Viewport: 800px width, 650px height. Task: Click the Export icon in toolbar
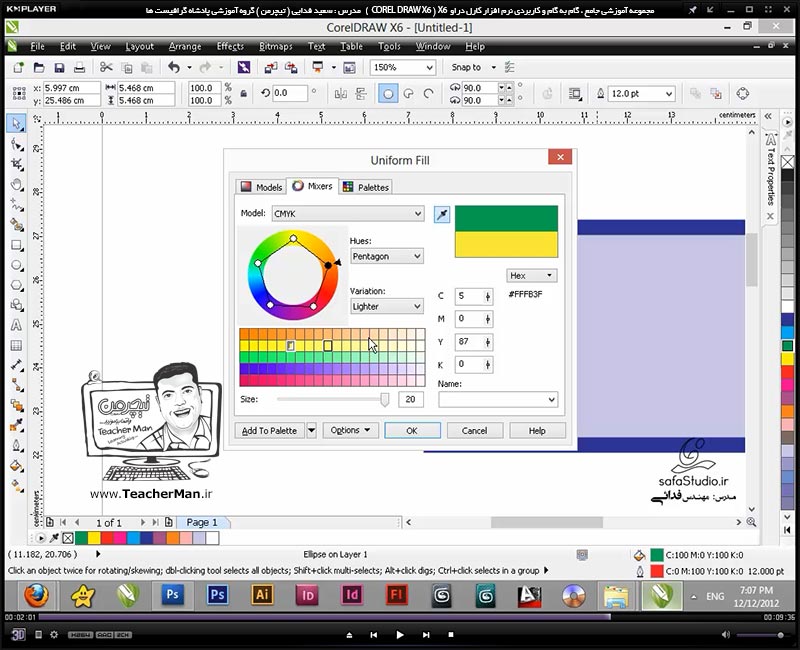tap(291, 67)
